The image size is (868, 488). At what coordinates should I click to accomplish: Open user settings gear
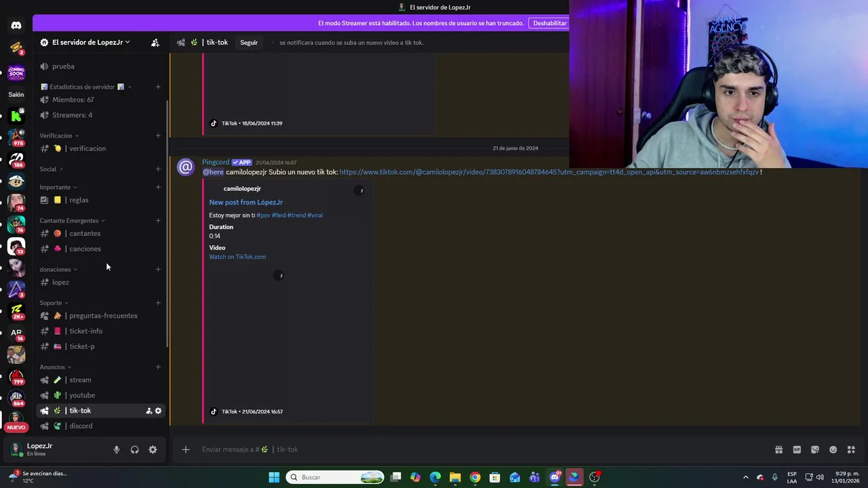tap(153, 449)
